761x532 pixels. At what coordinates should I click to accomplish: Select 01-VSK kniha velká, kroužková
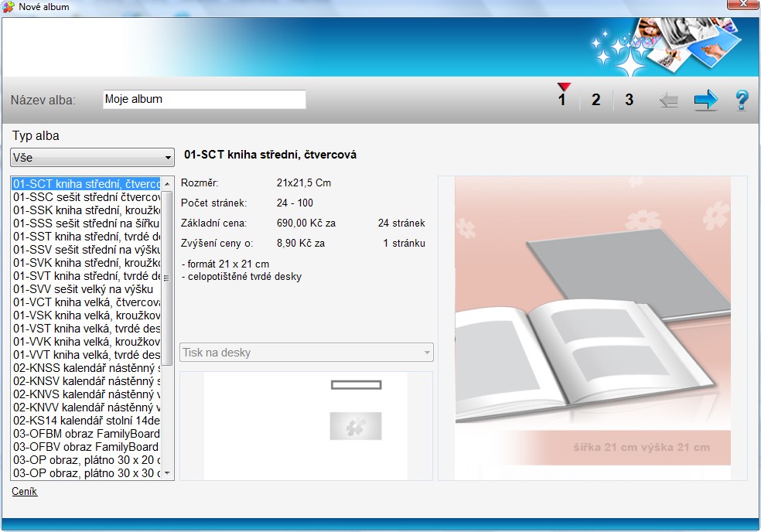pos(87,315)
